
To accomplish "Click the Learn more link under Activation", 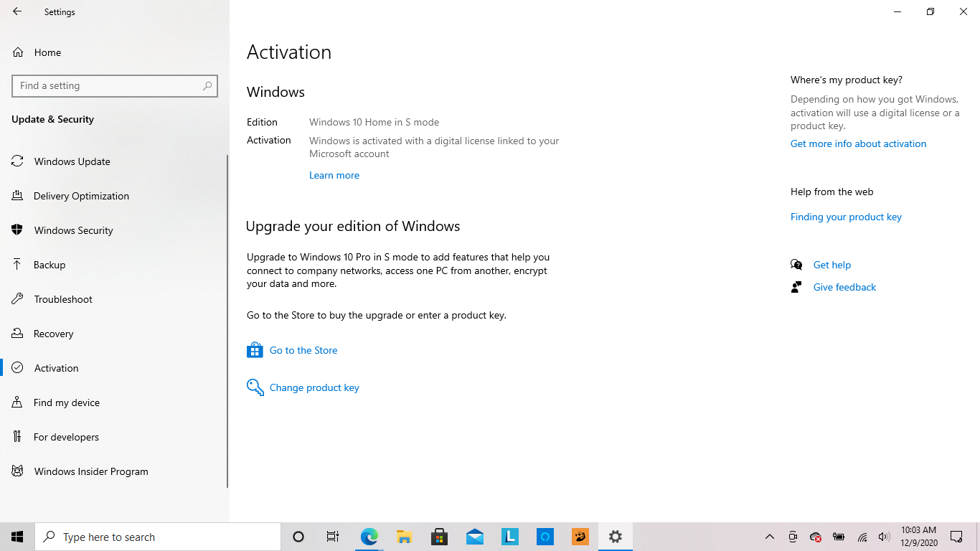I will (334, 175).
